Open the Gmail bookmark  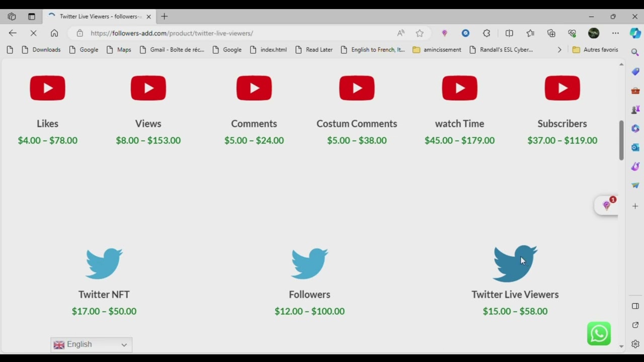point(172,50)
